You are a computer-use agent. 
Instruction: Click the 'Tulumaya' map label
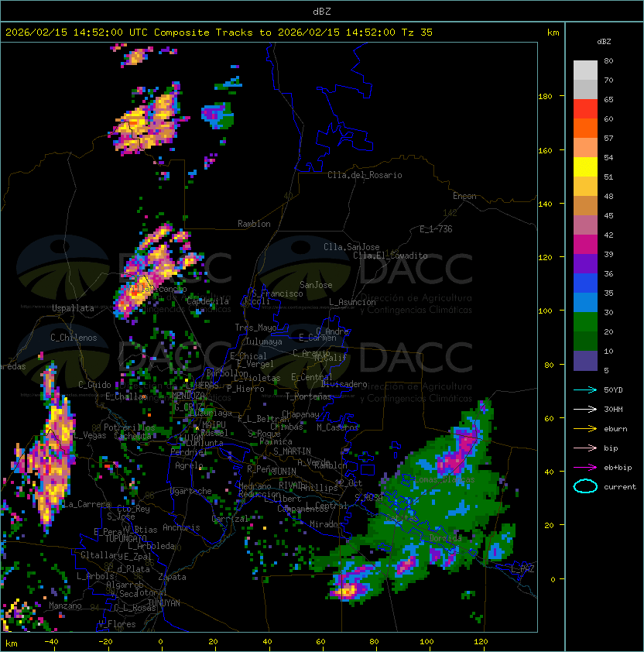[x=264, y=341]
